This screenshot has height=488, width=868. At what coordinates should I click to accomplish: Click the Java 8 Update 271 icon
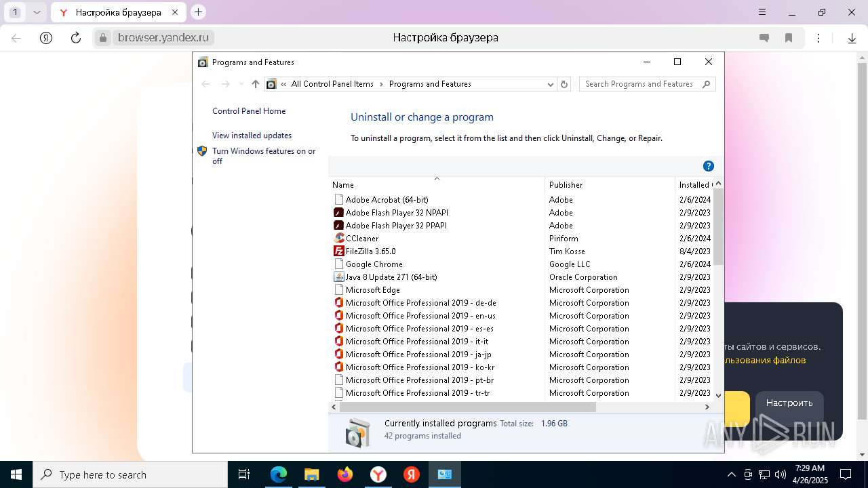coord(339,277)
